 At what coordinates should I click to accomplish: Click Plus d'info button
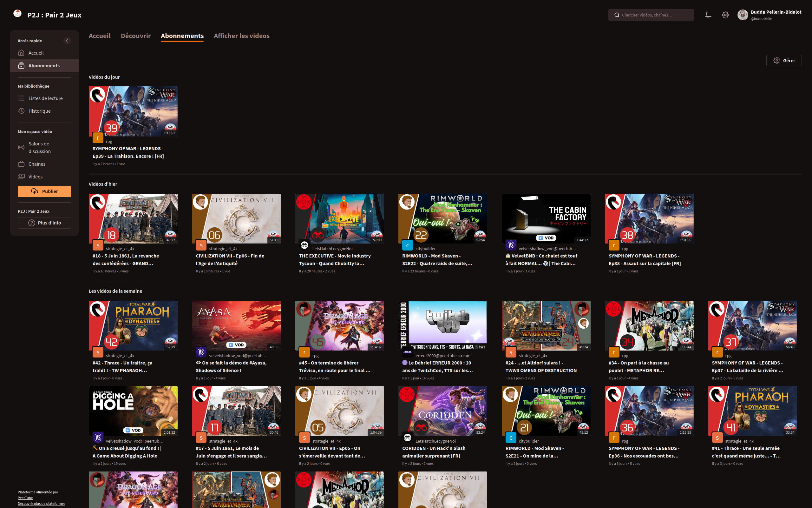click(x=44, y=223)
